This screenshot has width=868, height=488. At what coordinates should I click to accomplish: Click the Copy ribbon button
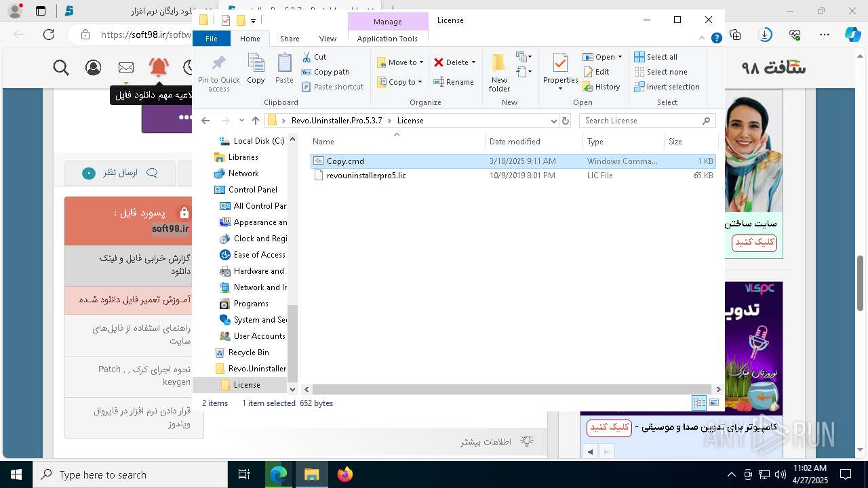point(256,69)
